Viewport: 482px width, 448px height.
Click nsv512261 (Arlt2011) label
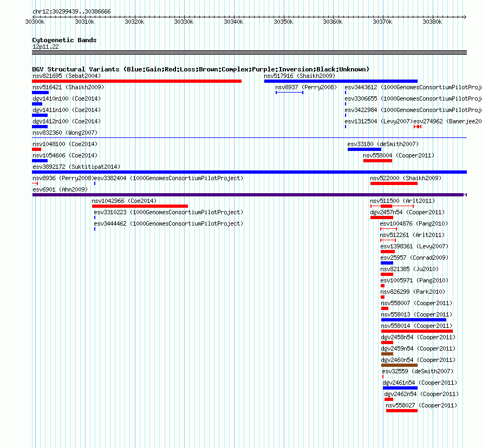point(412,235)
